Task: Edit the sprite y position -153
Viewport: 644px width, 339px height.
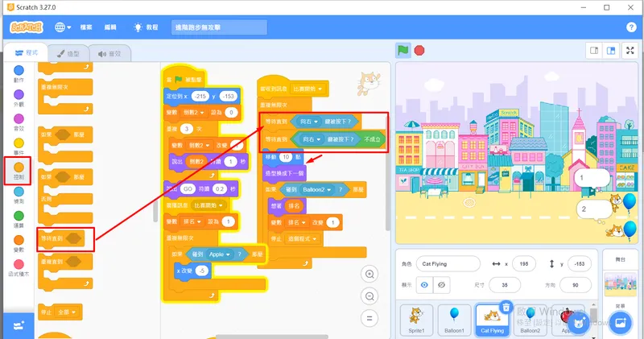Action: (x=580, y=264)
